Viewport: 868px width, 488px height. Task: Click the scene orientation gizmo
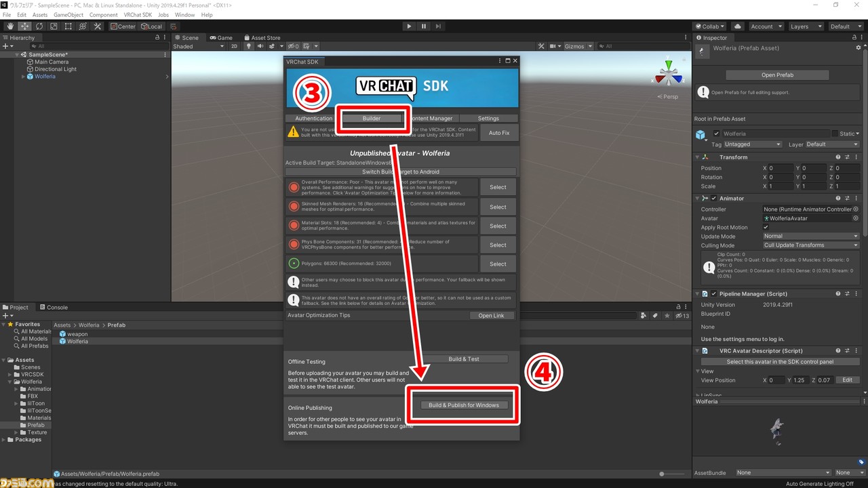coord(669,73)
